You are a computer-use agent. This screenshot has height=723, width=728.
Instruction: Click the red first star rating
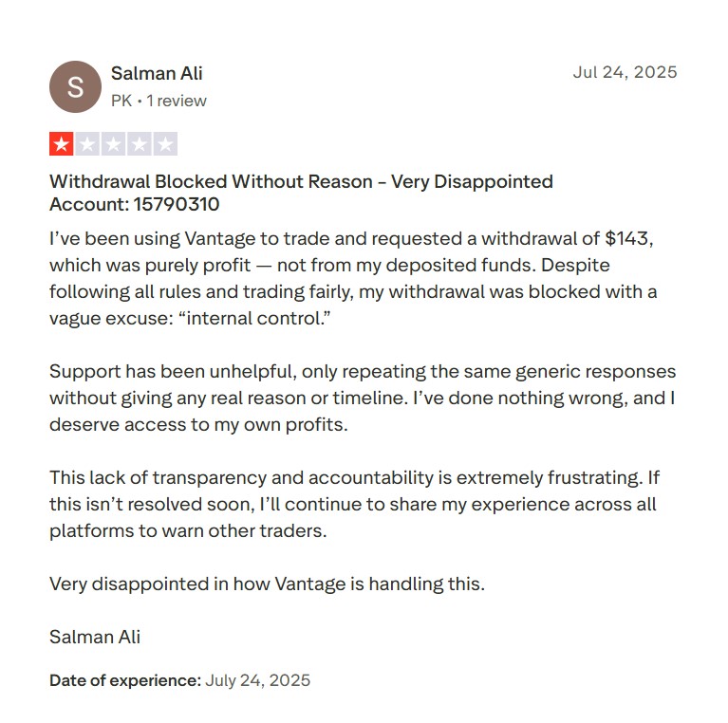[x=62, y=144]
